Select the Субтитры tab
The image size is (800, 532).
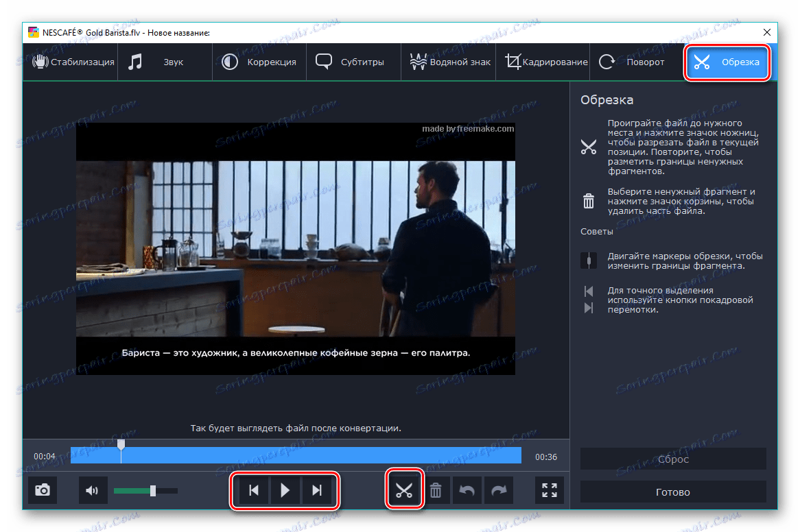353,62
